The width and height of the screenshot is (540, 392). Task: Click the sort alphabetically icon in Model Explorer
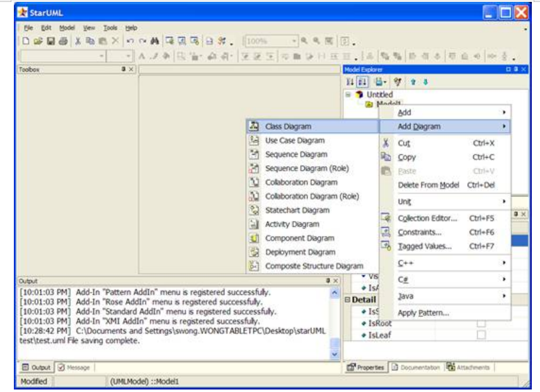(362, 82)
